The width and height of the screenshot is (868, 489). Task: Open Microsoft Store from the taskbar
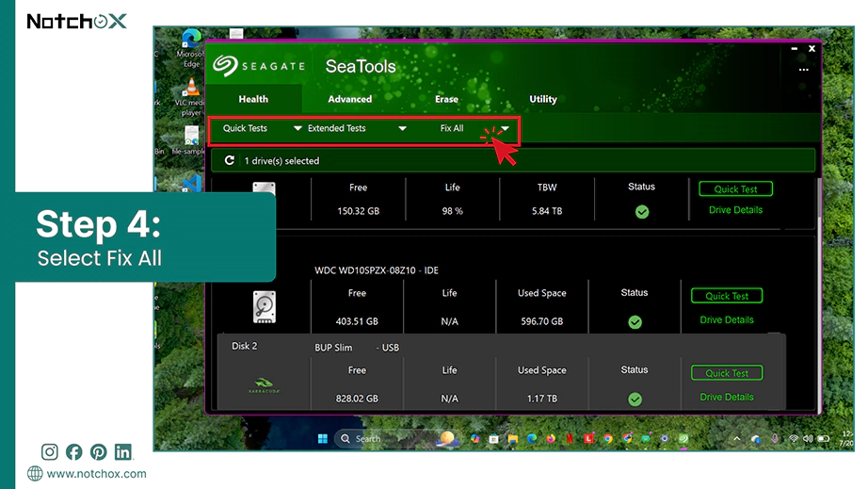click(x=494, y=439)
